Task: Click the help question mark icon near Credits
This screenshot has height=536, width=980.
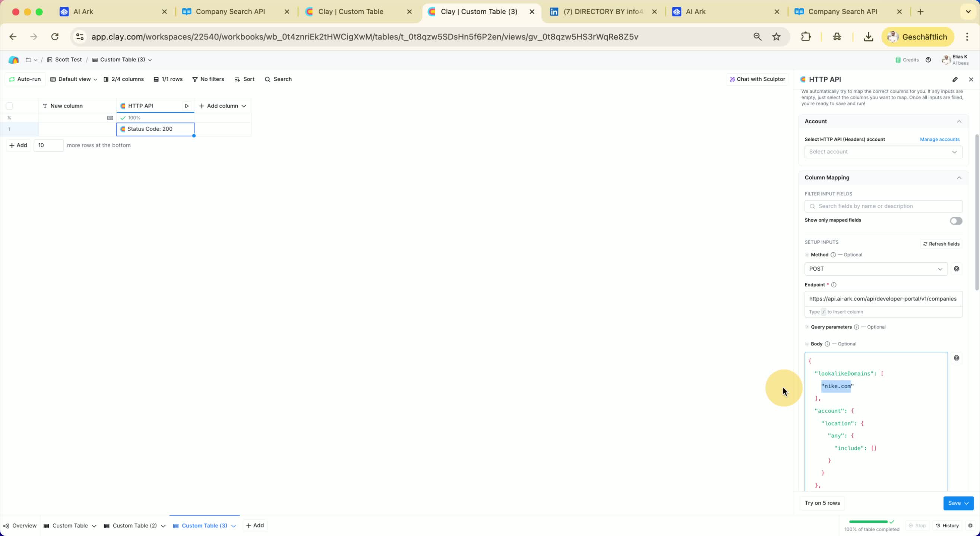Action: [928, 60]
